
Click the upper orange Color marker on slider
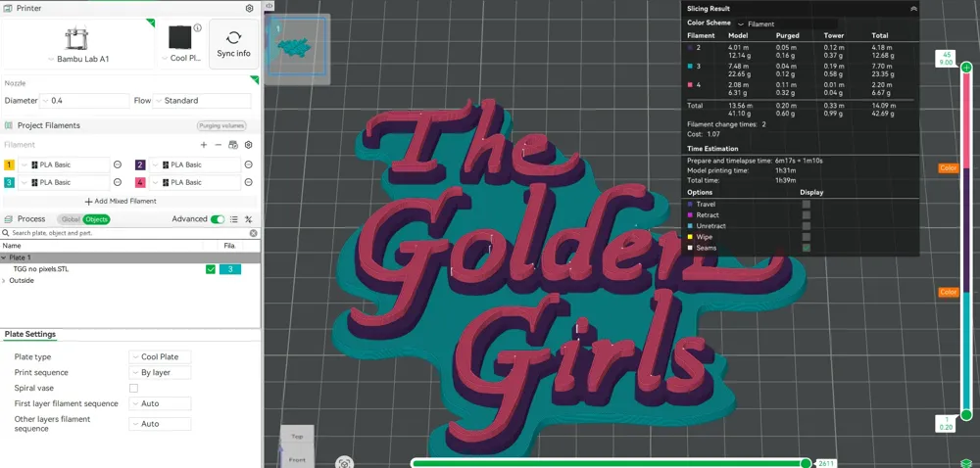click(948, 167)
